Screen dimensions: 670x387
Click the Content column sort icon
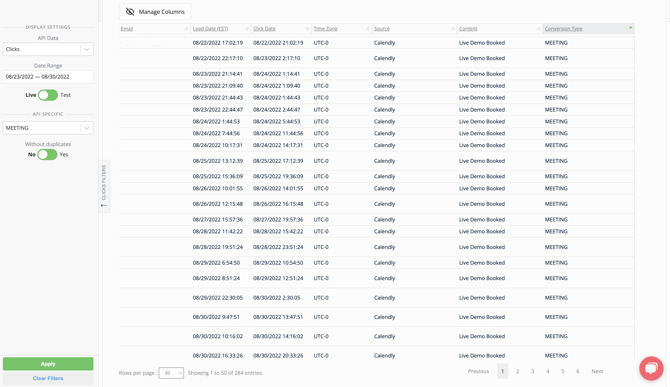pyautogui.click(x=538, y=29)
